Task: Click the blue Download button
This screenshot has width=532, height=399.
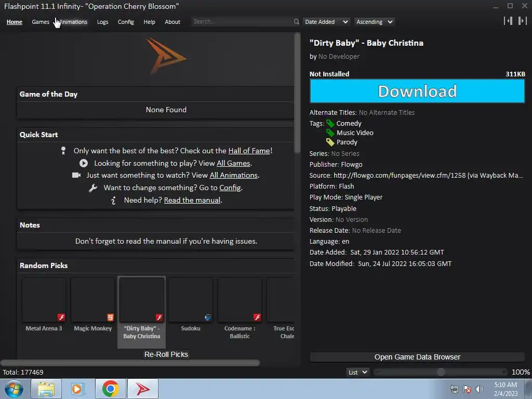Action: [x=417, y=91]
